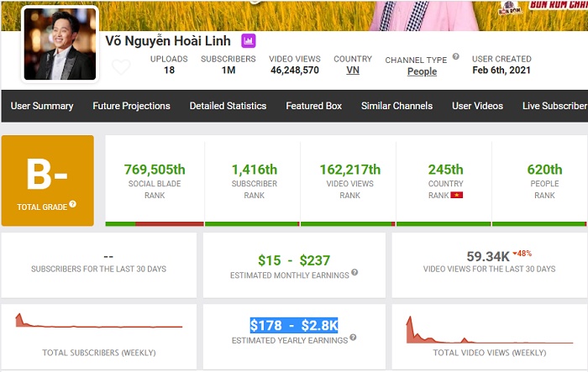Click the heart favorite icon
Screen dimensions: 588x372
pyautogui.click(x=121, y=67)
